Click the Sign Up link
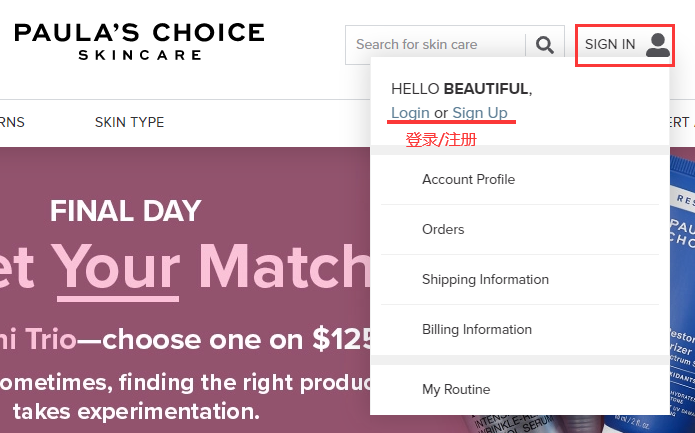The height and width of the screenshot is (433, 695). [x=479, y=113]
